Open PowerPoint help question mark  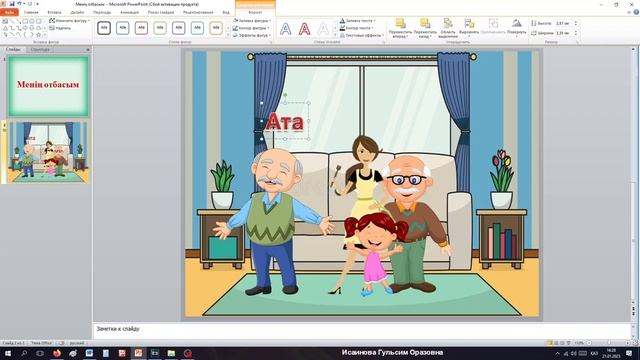coord(636,12)
